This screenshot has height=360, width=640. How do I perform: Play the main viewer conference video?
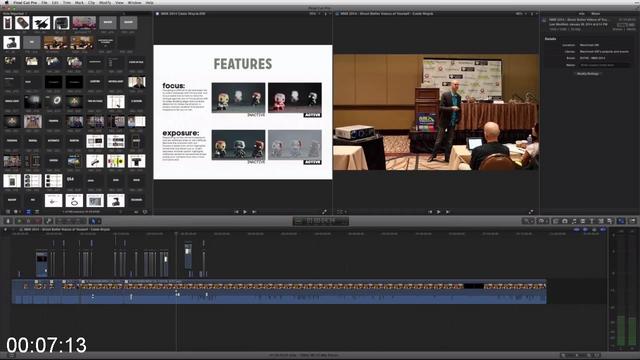(439, 212)
